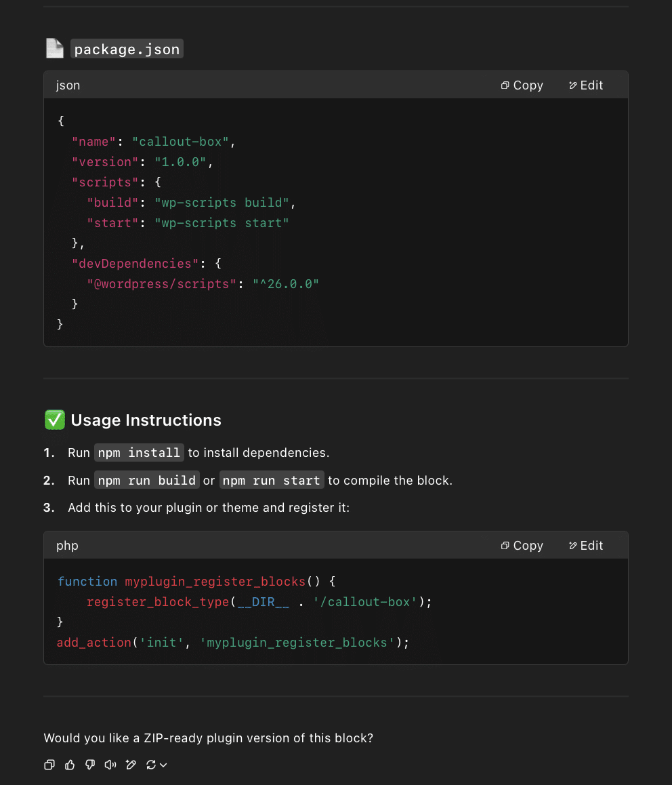Click the 'php' language label
Screen dimensions: 672x785
tap(67, 545)
